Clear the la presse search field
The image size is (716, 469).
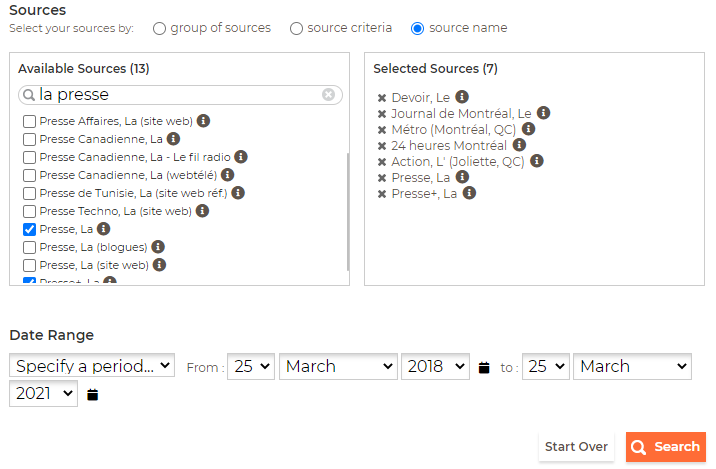pyautogui.click(x=328, y=95)
